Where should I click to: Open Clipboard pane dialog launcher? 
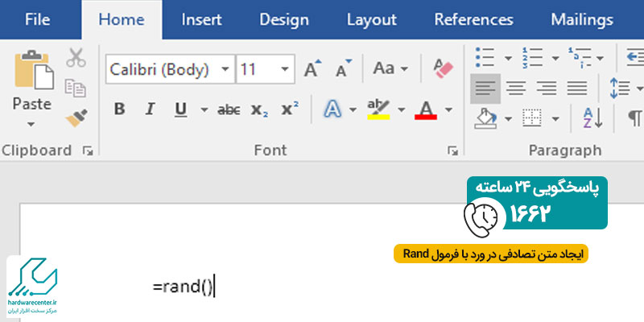[88, 151]
